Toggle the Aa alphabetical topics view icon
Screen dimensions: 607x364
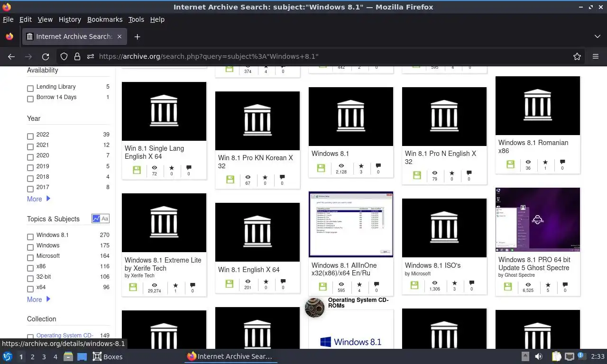point(105,218)
